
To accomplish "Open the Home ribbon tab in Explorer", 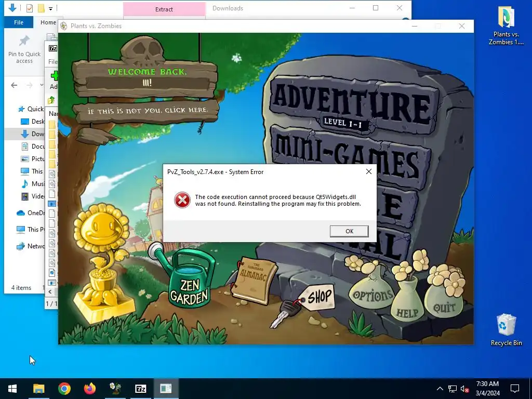I will click(x=48, y=22).
